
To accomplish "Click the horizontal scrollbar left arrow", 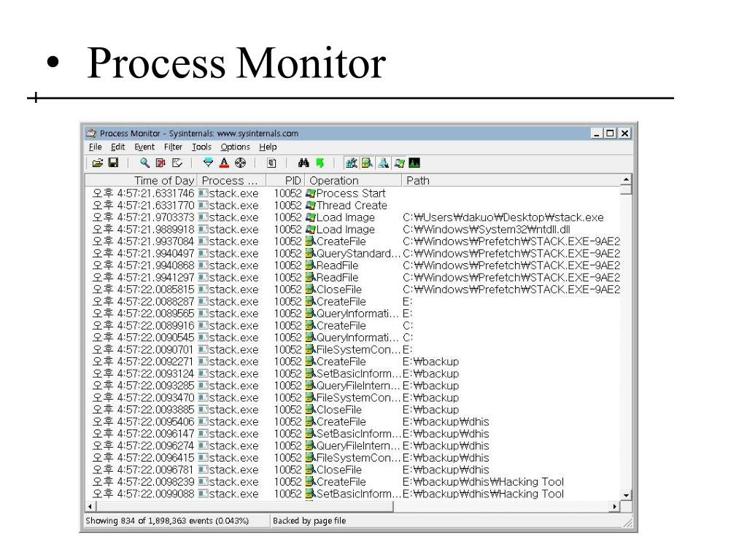I will coord(90,507).
